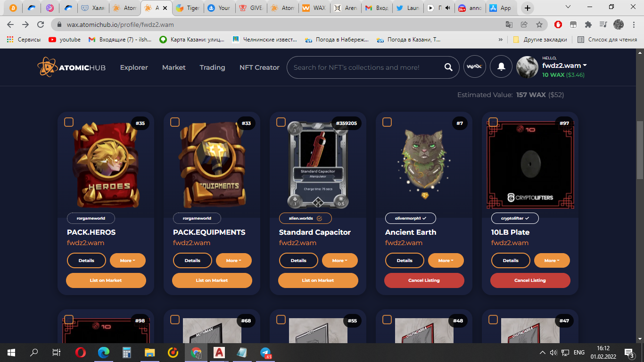Open the Explorer menu
The image size is (644, 362).
point(134,67)
